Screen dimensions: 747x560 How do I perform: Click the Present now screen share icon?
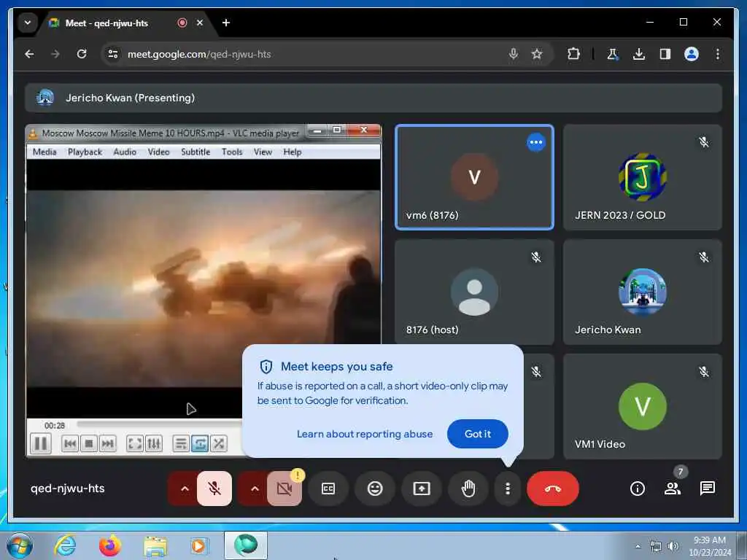(422, 488)
